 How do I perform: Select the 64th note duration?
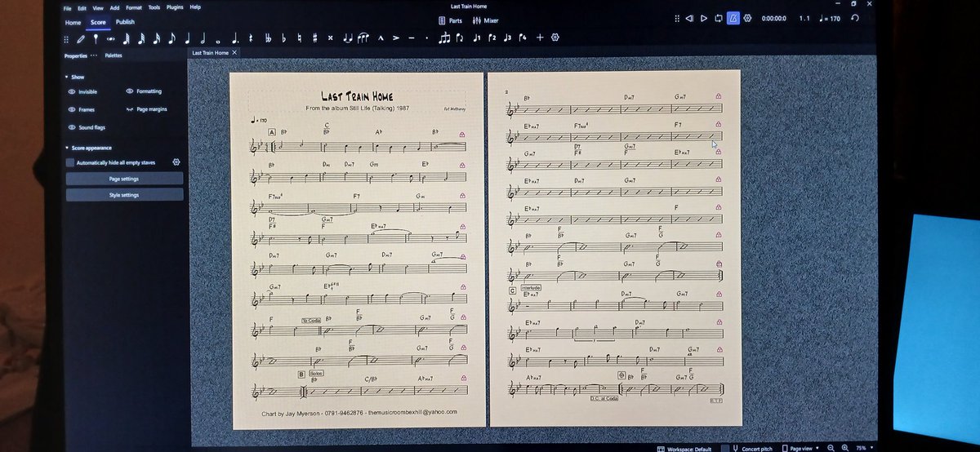pos(126,38)
